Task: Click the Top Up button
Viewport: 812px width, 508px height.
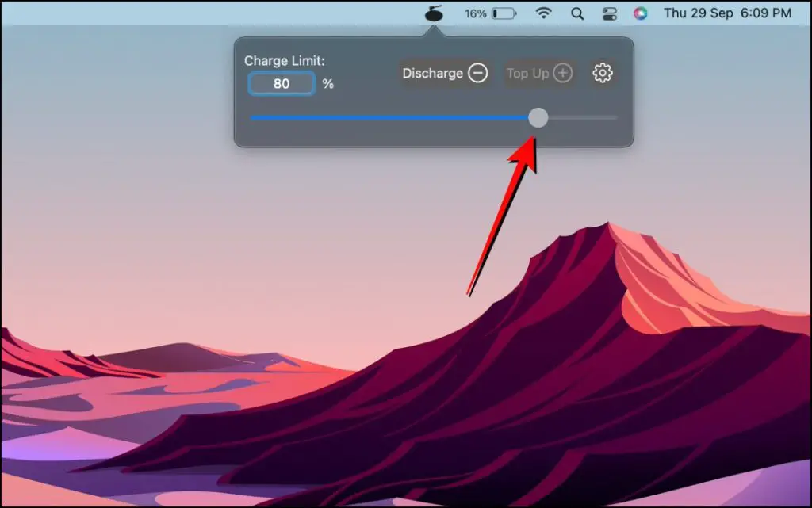Action: click(540, 73)
